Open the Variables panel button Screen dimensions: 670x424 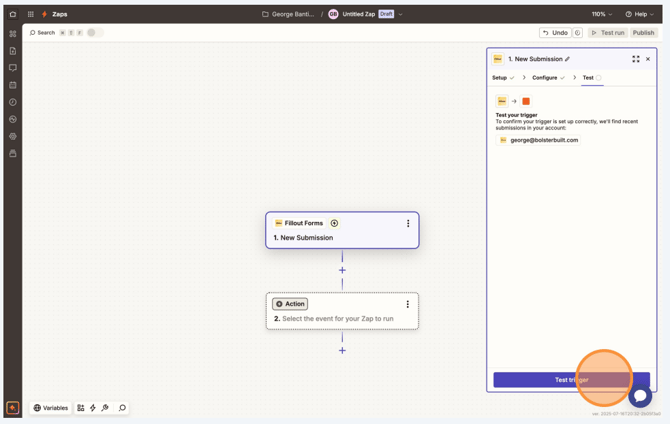tap(51, 408)
